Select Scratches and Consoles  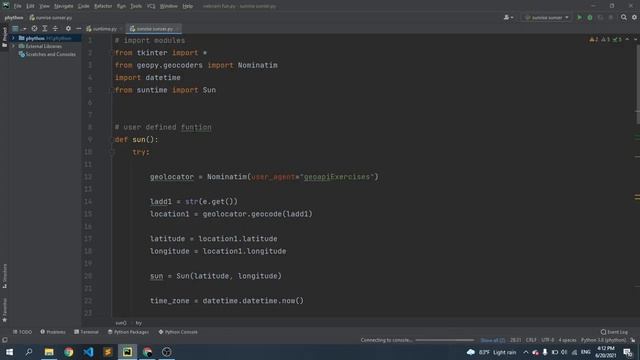51,54
